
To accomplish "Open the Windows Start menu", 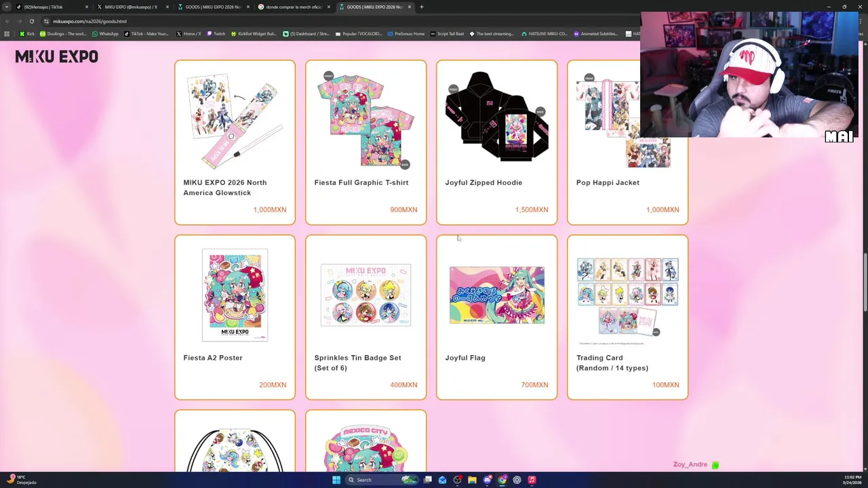I will point(336,480).
